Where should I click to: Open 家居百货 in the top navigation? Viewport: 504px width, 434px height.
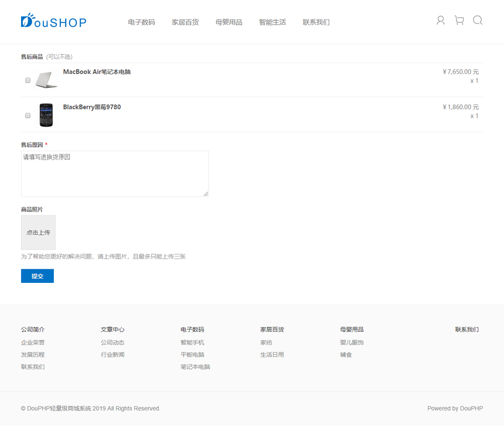click(185, 22)
